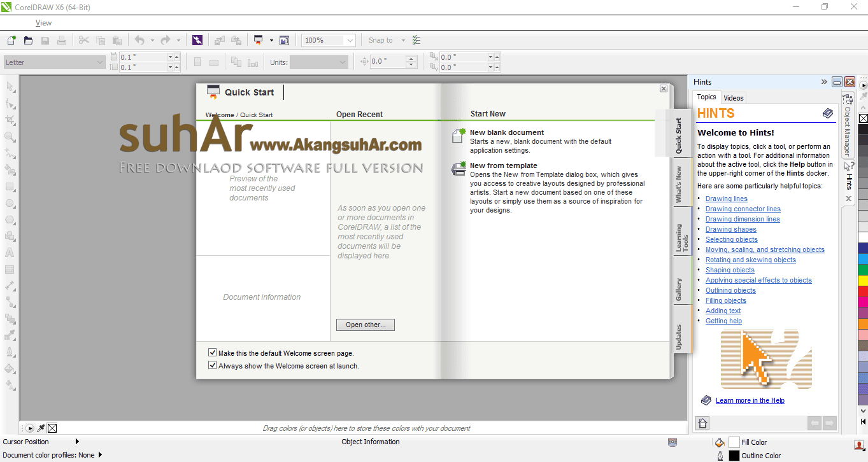
Task: Open the Getting help link
Action: tap(723, 321)
